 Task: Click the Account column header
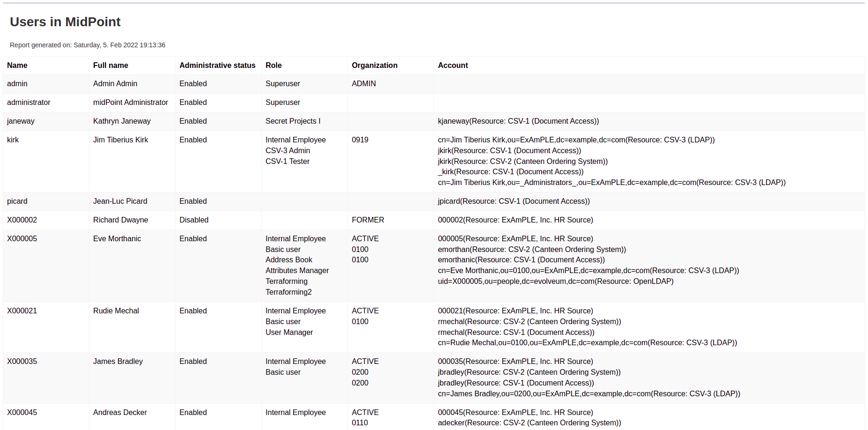point(453,66)
